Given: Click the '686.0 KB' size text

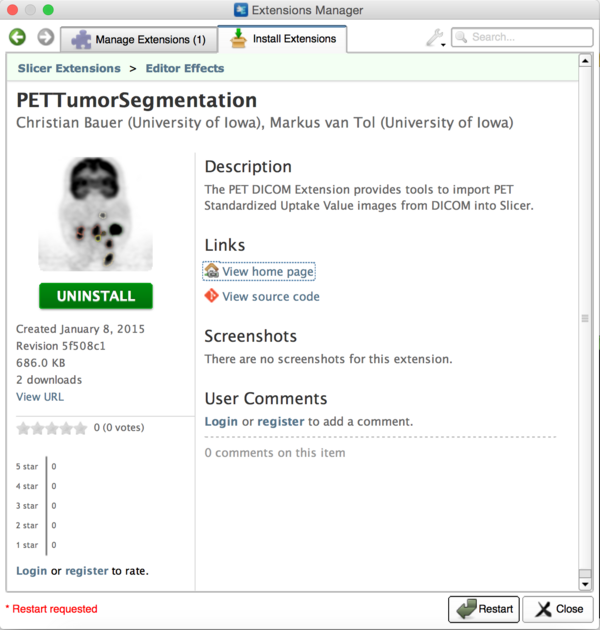Looking at the screenshot, I should (41, 363).
